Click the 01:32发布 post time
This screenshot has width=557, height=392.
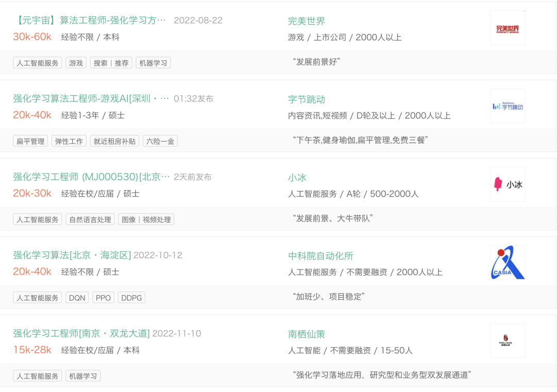193,98
